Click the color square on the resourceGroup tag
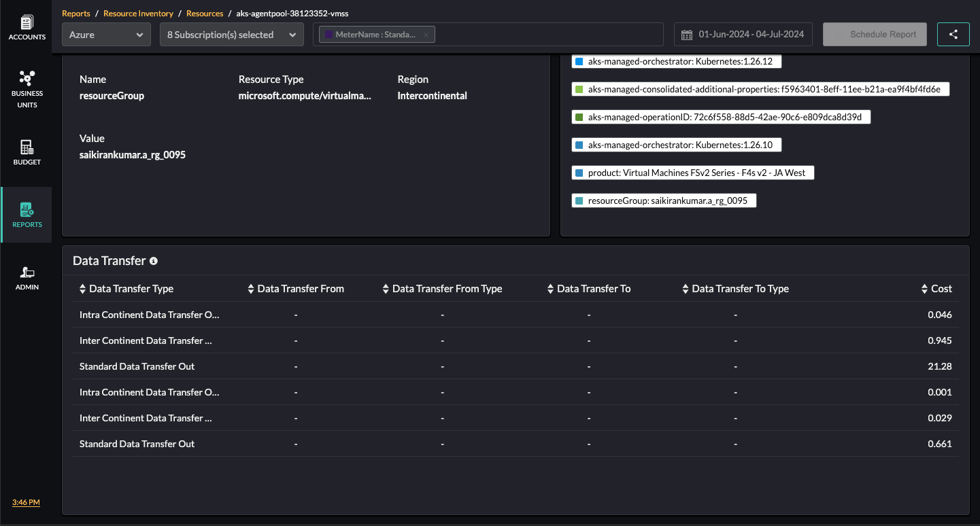The image size is (980, 526). pyautogui.click(x=579, y=200)
